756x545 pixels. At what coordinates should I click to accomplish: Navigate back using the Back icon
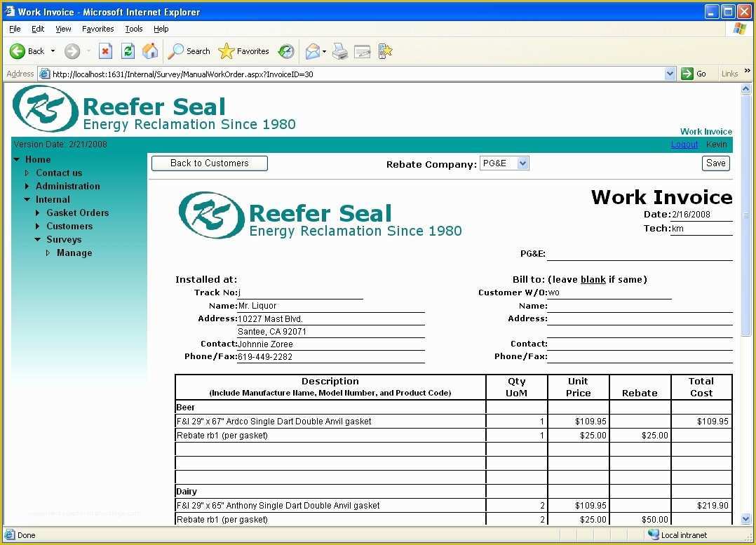click(x=18, y=51)
